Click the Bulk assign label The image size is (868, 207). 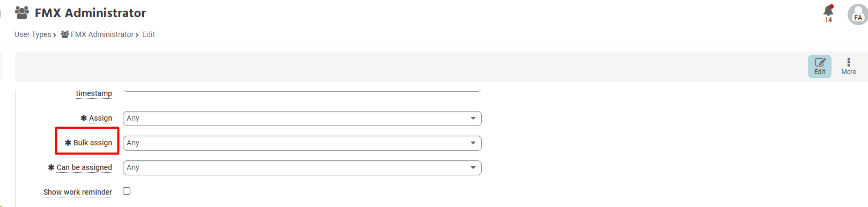click(x=93, y=143)
